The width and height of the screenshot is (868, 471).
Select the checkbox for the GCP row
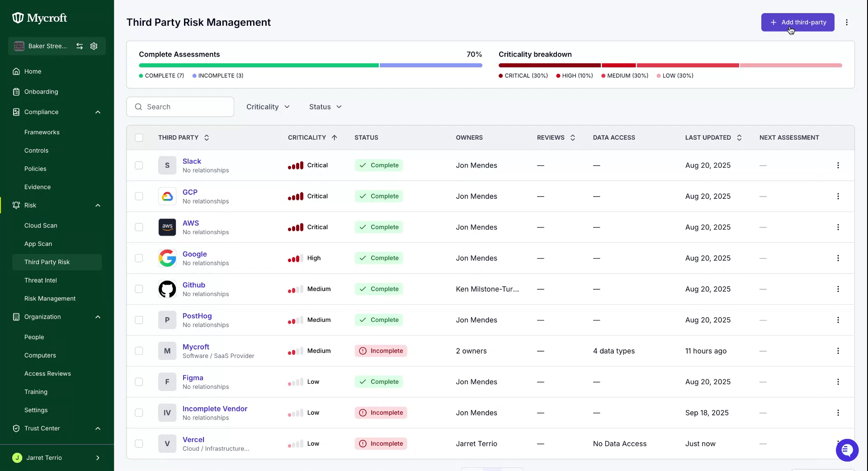[x=139, y=196]
